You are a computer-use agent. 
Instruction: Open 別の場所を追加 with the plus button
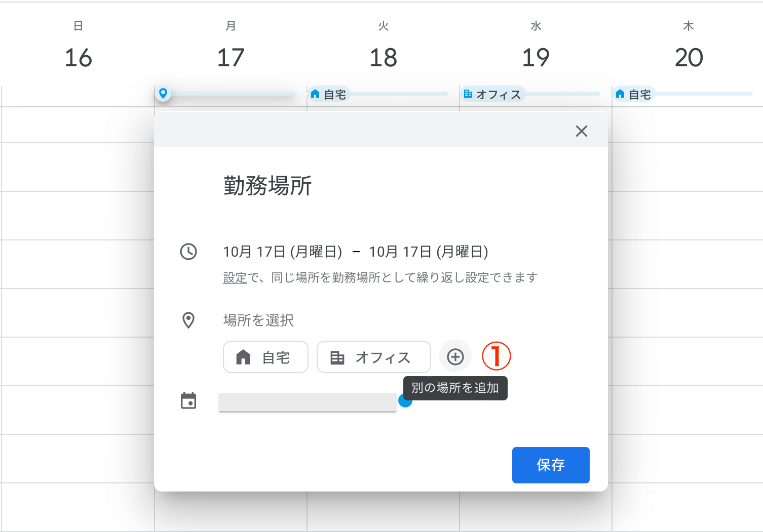455,356
